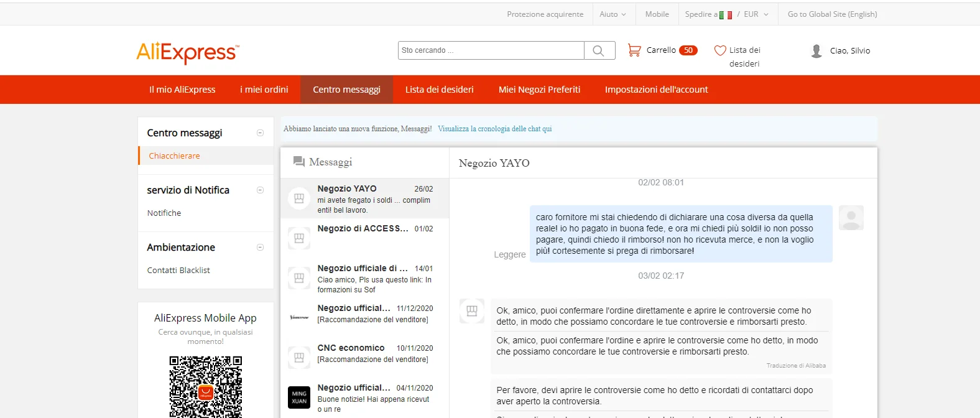Click the wishlist heart icon
This screenshot has width=980, height=418.
pyautogui.click(x=720, y=50)
